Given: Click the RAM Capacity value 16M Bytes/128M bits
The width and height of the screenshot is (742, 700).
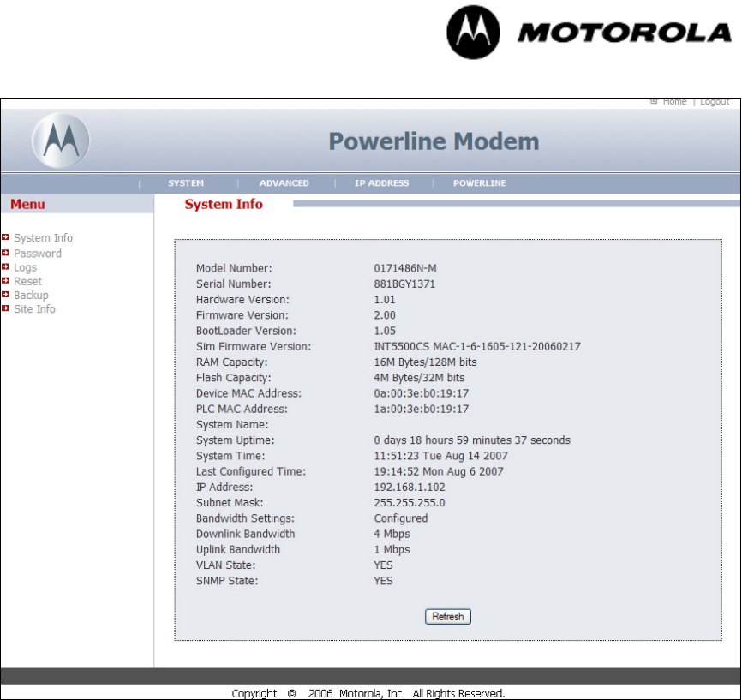Looking at the screenshot, I should pyautogui.click(x=425, y=362).
